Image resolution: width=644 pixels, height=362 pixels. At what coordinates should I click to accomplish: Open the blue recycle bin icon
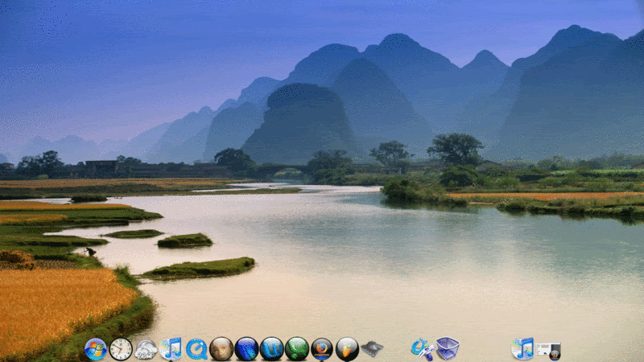point(448,348)
